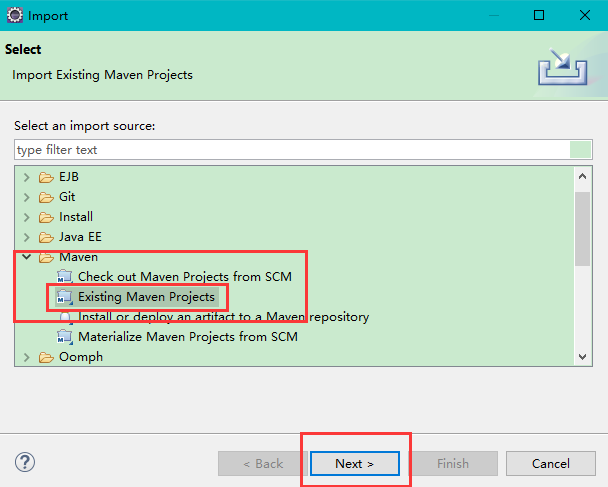This screenshot has width=608, height=487.
Task: Click the Materialize Maven Projects icon
Action: click(65, 337)
